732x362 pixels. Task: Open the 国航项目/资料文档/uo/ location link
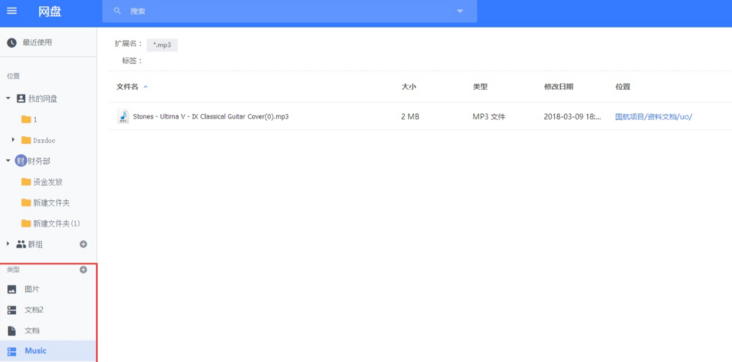[654, 117]
